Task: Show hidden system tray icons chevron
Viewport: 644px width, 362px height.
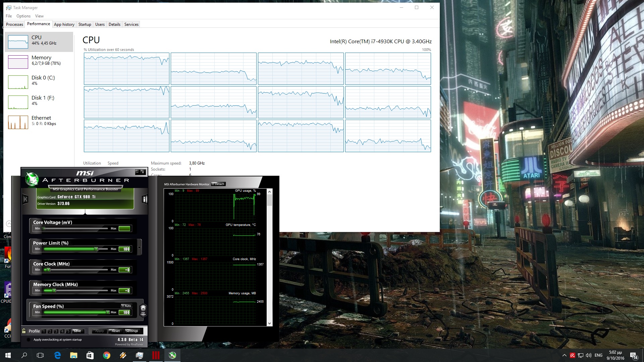Action: [x=564, y=355]
